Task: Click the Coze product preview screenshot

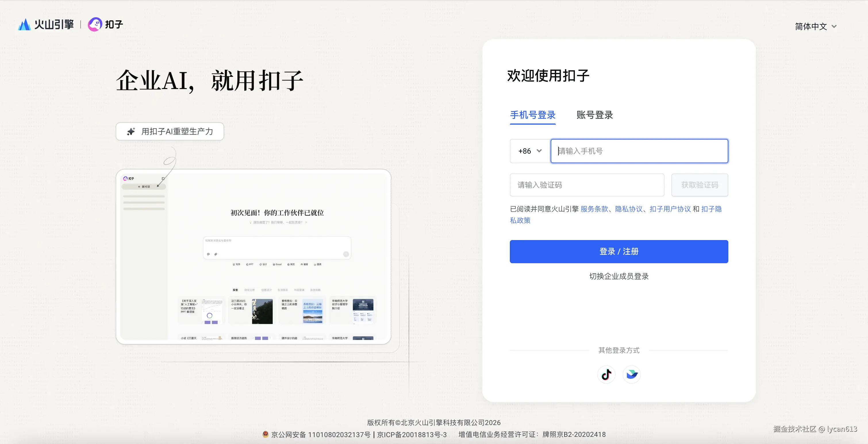Action: point(254,256)
